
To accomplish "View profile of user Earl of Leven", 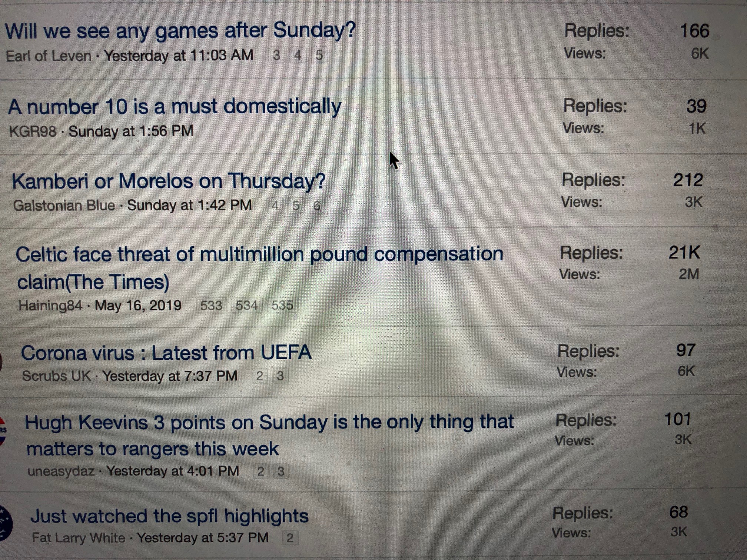I will click(49, 56).
